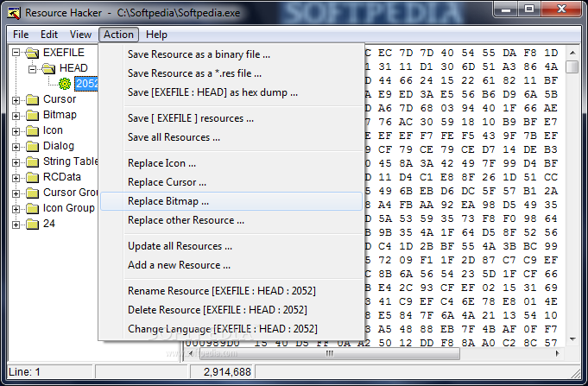Image resolution: width=588 pixels, height=386 pixels.
Task: Expand the Icon Group tree node
Action: [16, 209]
